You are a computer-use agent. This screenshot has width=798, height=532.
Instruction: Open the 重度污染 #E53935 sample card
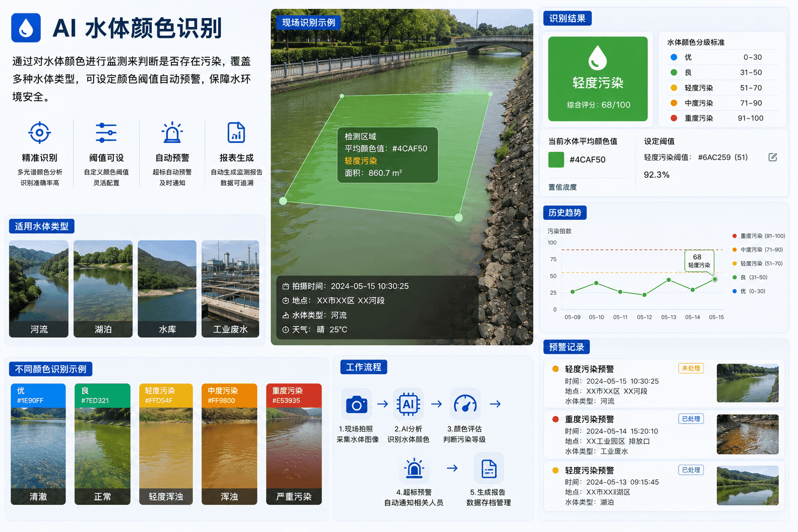294,444
